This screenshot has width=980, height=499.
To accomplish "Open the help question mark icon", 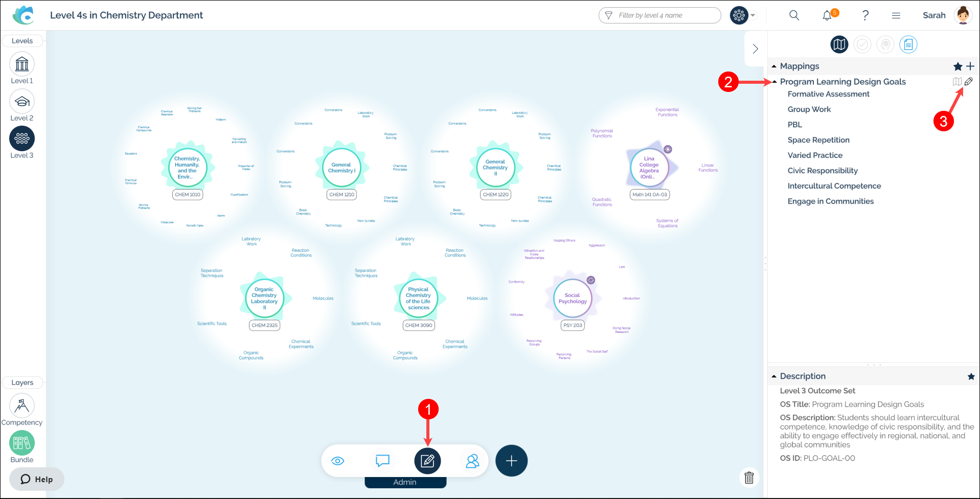I will click(x=865, y=15).
